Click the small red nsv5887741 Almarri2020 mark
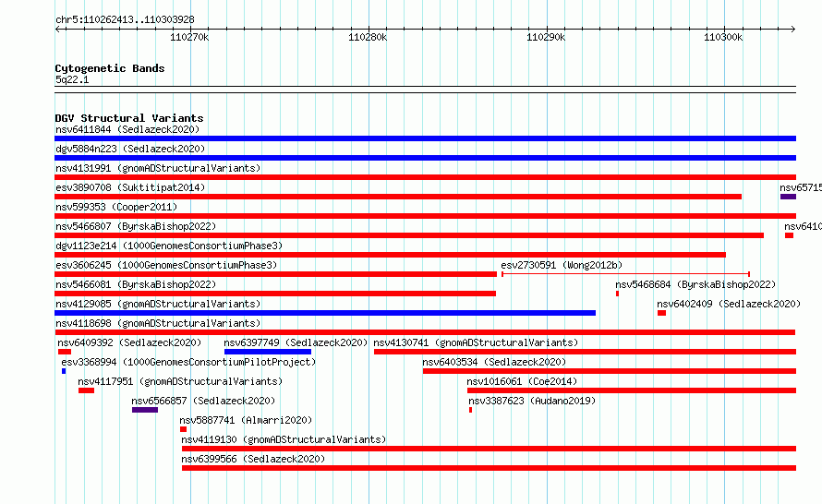Image resolution: width=822 pixels, height=504 pixels. point(183,429)
